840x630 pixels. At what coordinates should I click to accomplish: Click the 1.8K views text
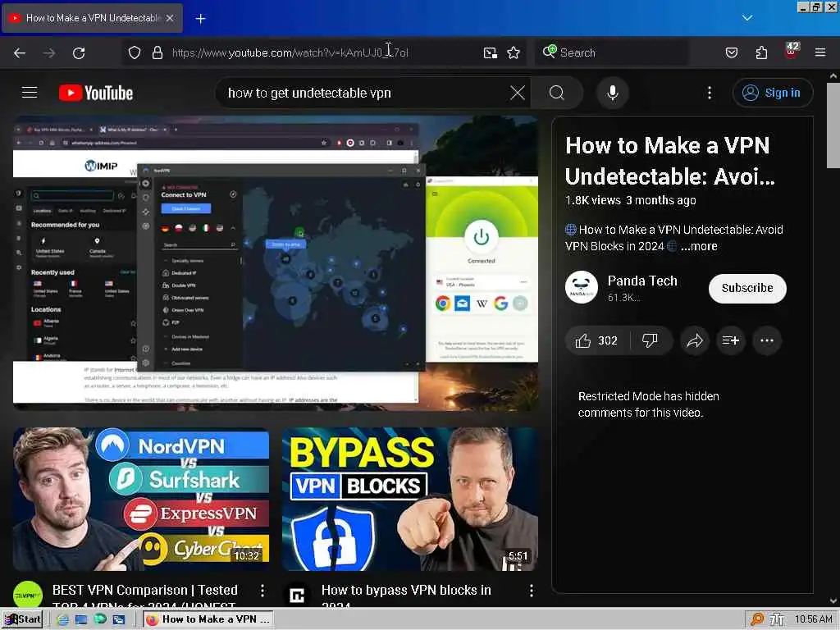592,200
